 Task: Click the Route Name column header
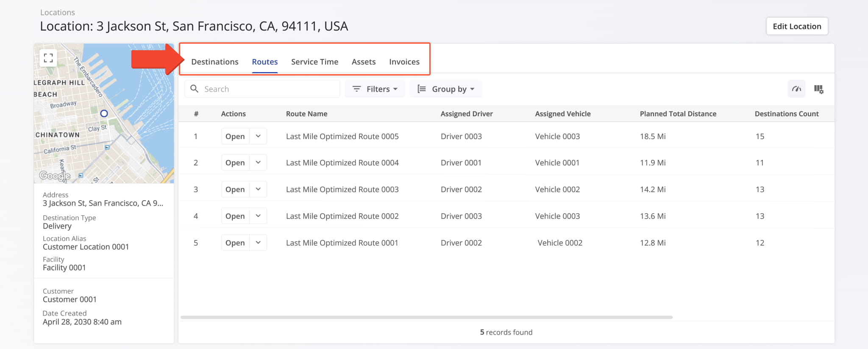click(306, 114)
